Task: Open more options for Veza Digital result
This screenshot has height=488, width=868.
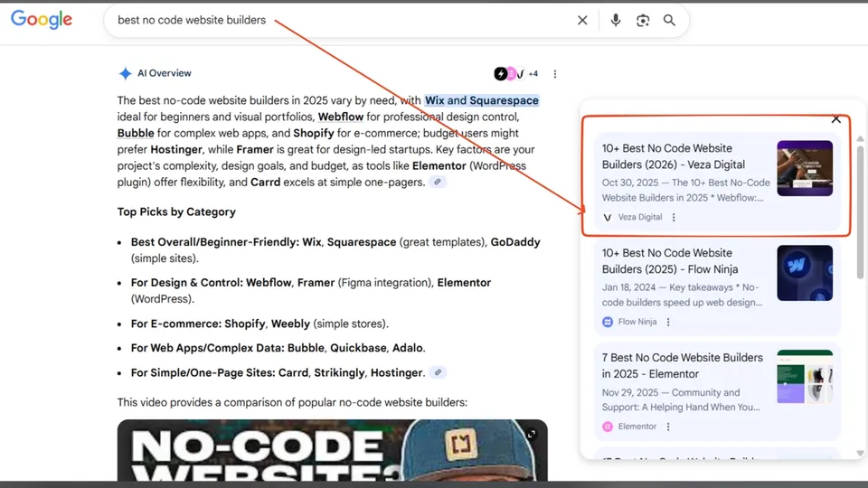Action: [674, 218]
